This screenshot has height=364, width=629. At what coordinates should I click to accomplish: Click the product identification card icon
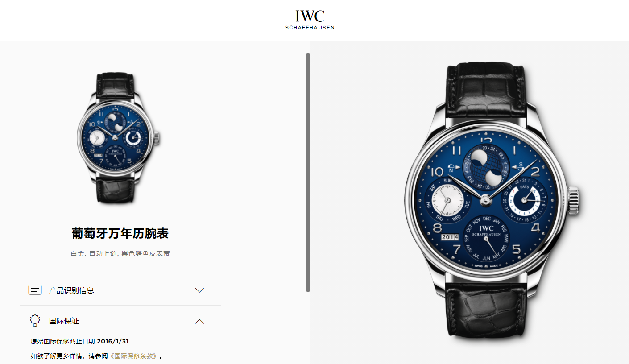35,290
